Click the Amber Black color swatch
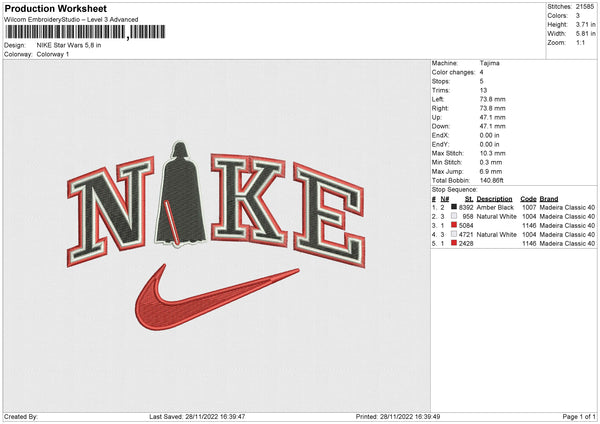600x424 pixels. click(455, 207)
